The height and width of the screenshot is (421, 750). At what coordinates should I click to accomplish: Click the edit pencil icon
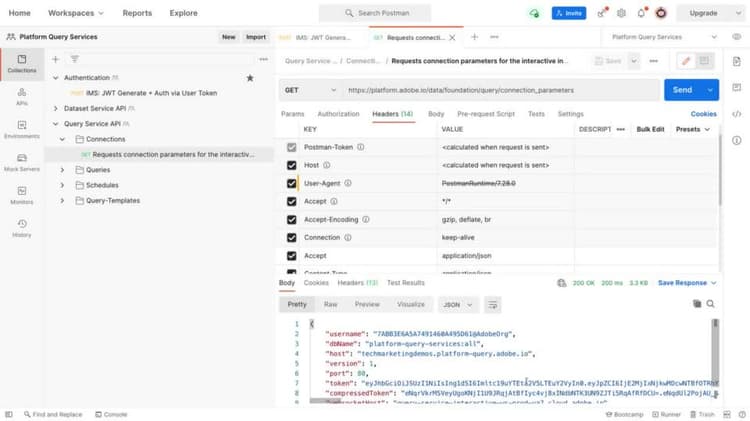(686, 61)
